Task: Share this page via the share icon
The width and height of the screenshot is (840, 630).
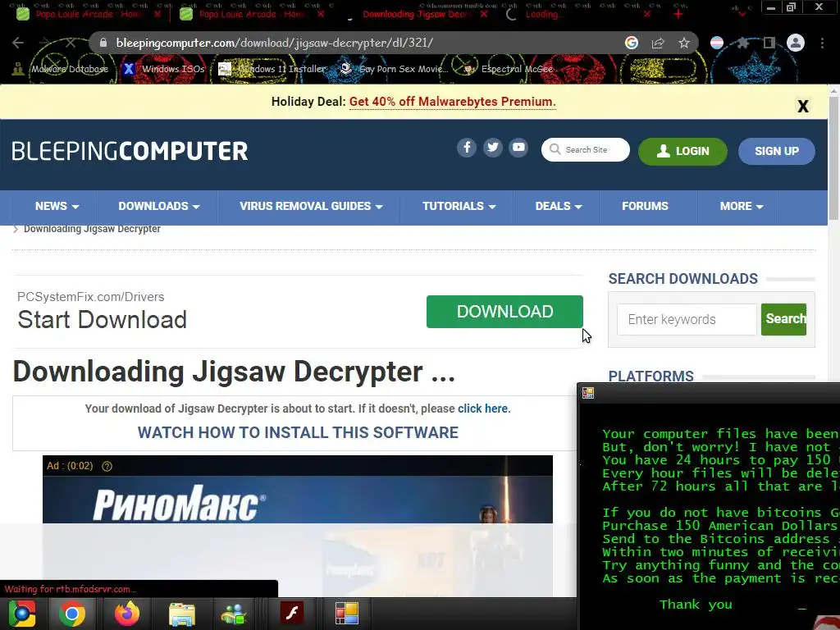Action: click(x=658, y=43)
